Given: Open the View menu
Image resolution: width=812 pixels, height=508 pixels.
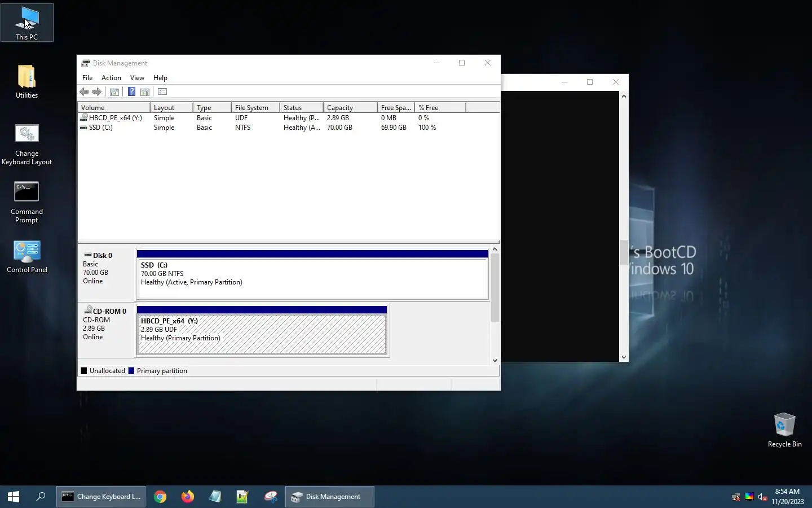Looking at the screenshot, I should [x=137, y=78].
